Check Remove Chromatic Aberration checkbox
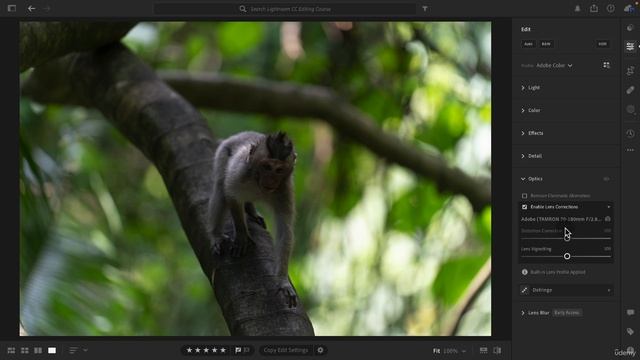640x360 pixels. click(x=524, y=196)
